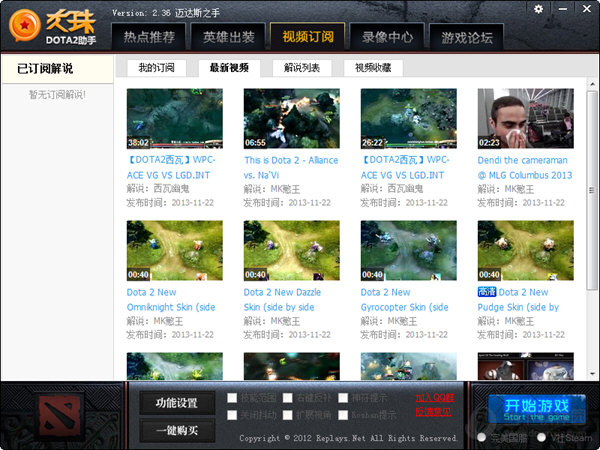The width and height of the screenshot is (600, 450).
Task: Switch to 最新视频 sub-tab
Action: click(229, 68)
